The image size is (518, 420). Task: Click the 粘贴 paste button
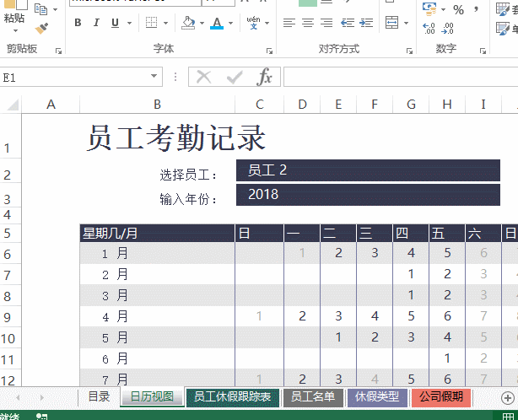tap(13, 18)
